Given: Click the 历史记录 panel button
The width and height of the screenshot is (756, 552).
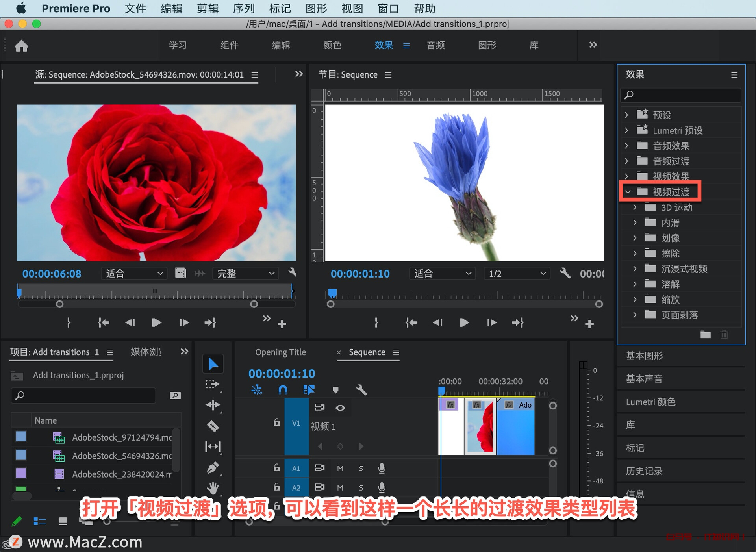Looking at the screenshot, I should click(x=644, y=471).
